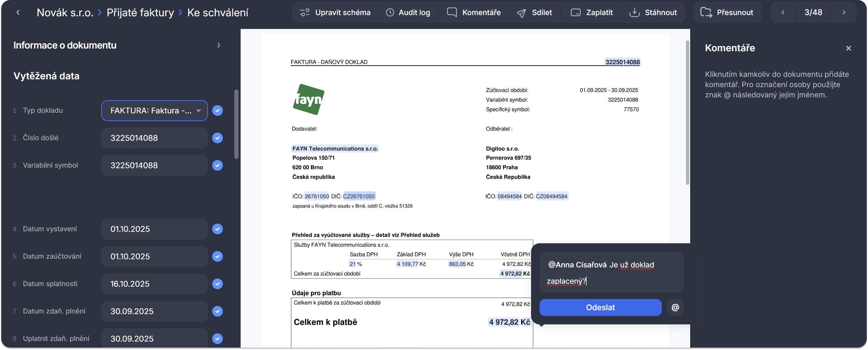Expand the Informace o dokumentu section
Image resolution: width=868 pixels, height=350 pixels.
pos(218,45)
